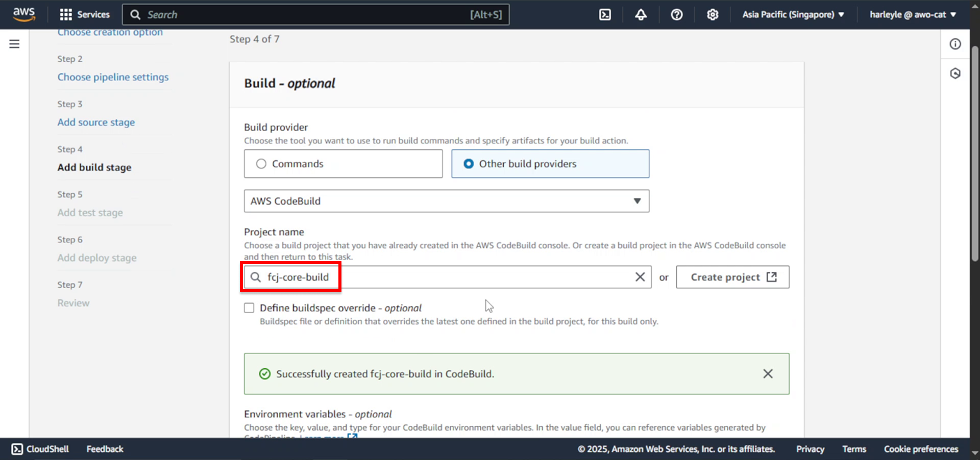Open notifications bell icon
980x460 pixels.
[641, 15]
